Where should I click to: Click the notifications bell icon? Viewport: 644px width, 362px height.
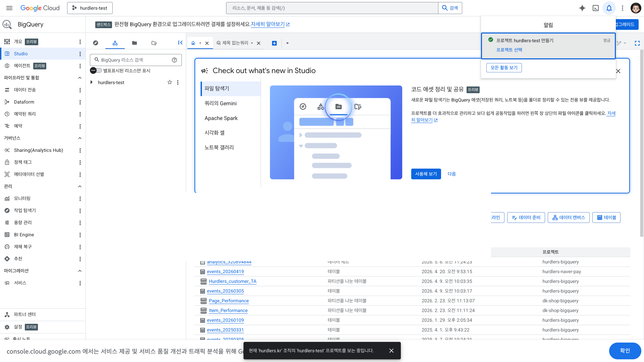click(609, 8)
